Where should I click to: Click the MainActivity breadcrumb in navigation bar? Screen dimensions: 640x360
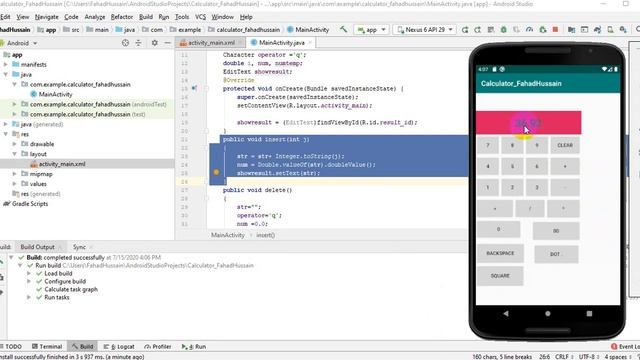point(308,29)
